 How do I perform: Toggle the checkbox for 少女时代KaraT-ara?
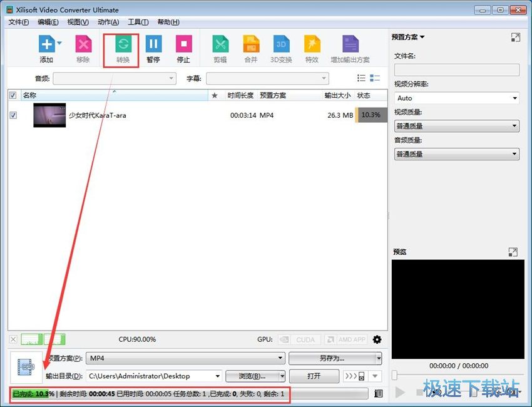point(13,115)
